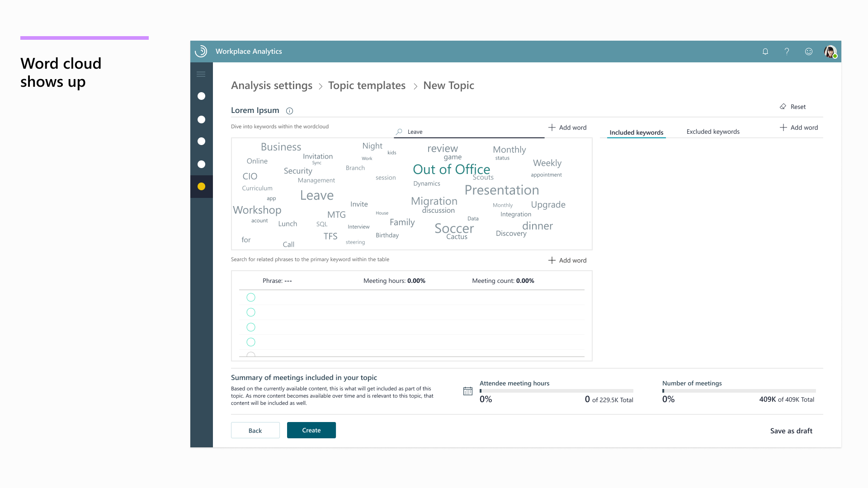Screen dimensions: 868x488
Task: Select the first phrase row radio circle
Action: click(x=251, y=297)
